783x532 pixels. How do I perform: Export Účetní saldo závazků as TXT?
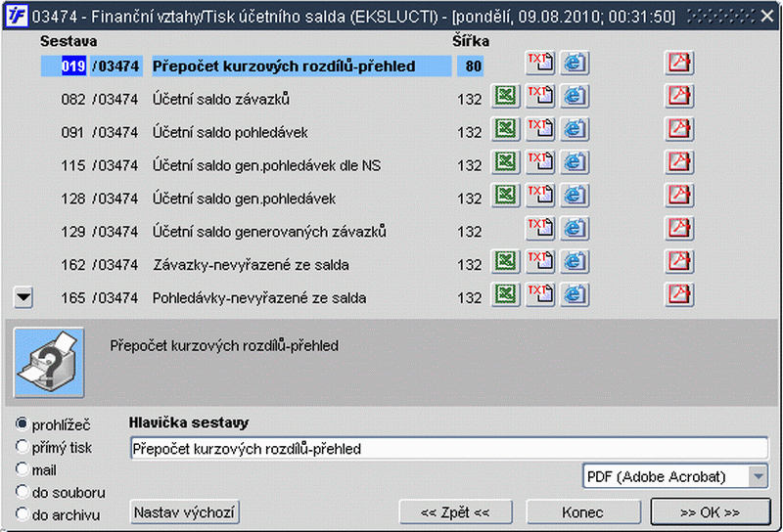click(540, 96)
